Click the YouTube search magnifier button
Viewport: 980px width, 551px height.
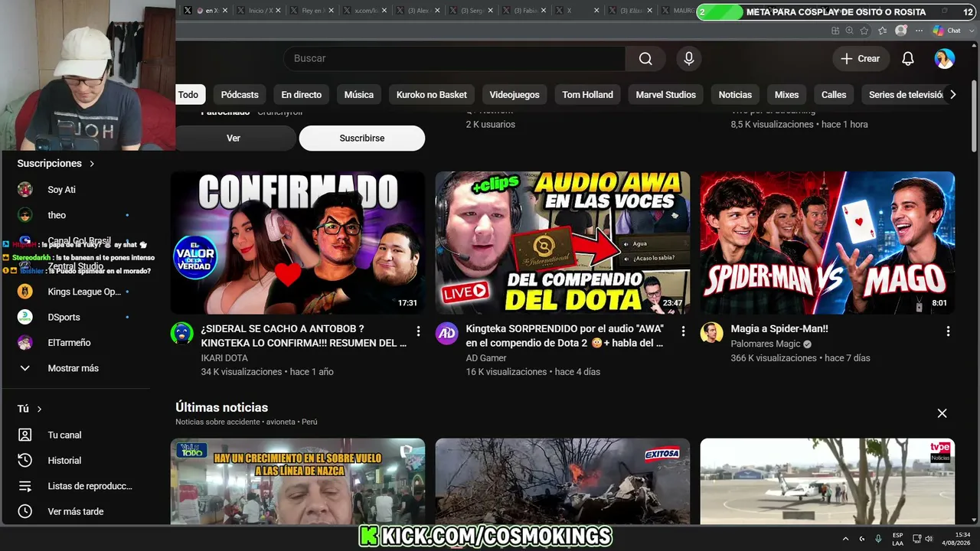645,59
